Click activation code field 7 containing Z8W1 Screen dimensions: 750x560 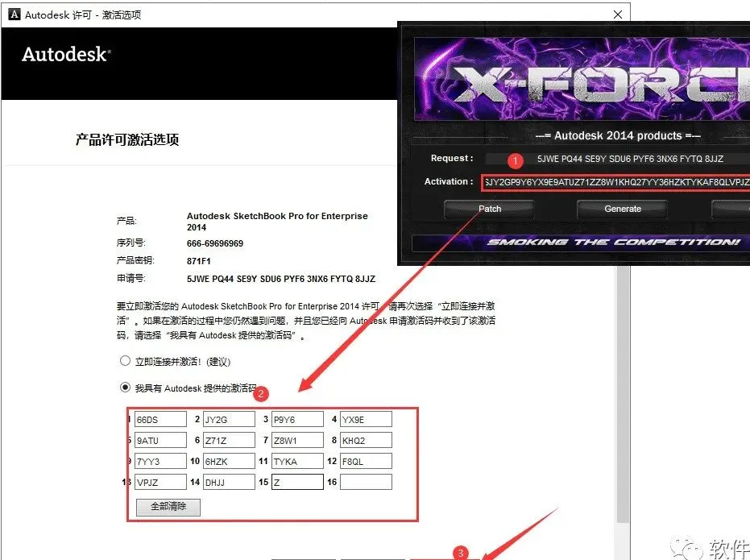point(297,440)
